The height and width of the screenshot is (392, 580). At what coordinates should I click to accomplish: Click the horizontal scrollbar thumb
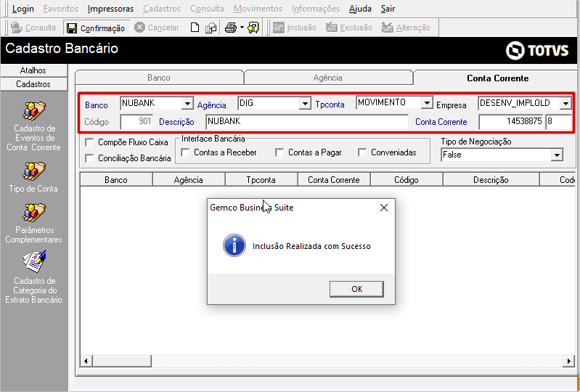pyautogui.click(x=122, y=361)
